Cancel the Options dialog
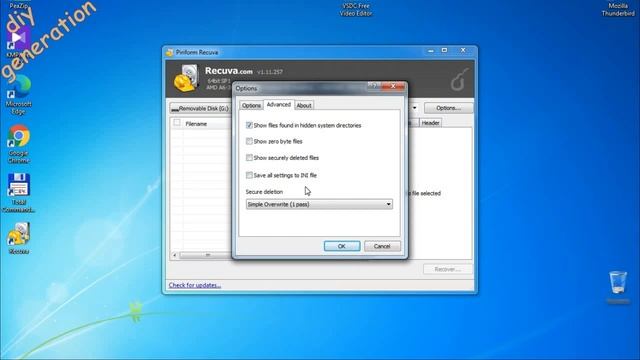 click(x=382, y=246)
